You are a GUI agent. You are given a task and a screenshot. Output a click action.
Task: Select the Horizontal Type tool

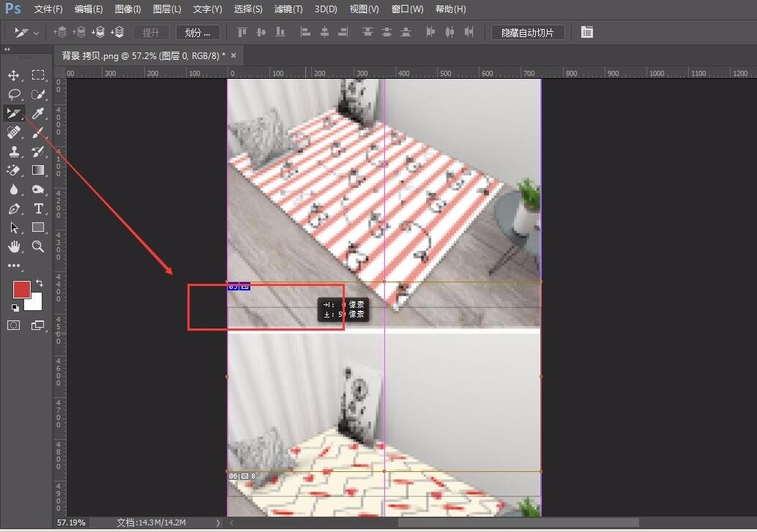click(38, 208)
